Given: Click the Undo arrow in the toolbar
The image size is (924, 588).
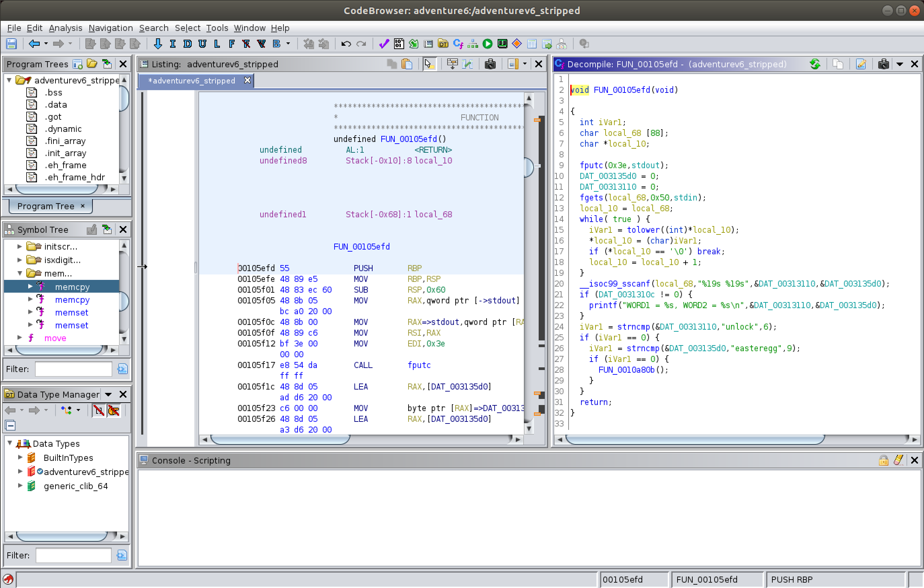Looking at the screenshot, I should tap(346, 44).
